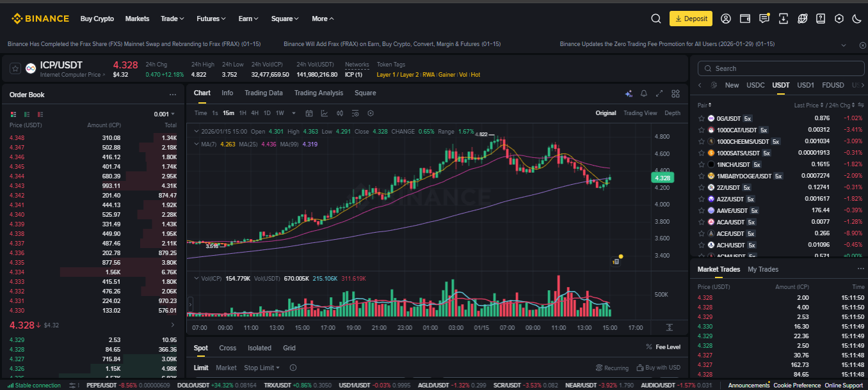The width and height of the screenshot is (868, 390).
Task: Open the chat messages icon
Action: pos(764,19)
